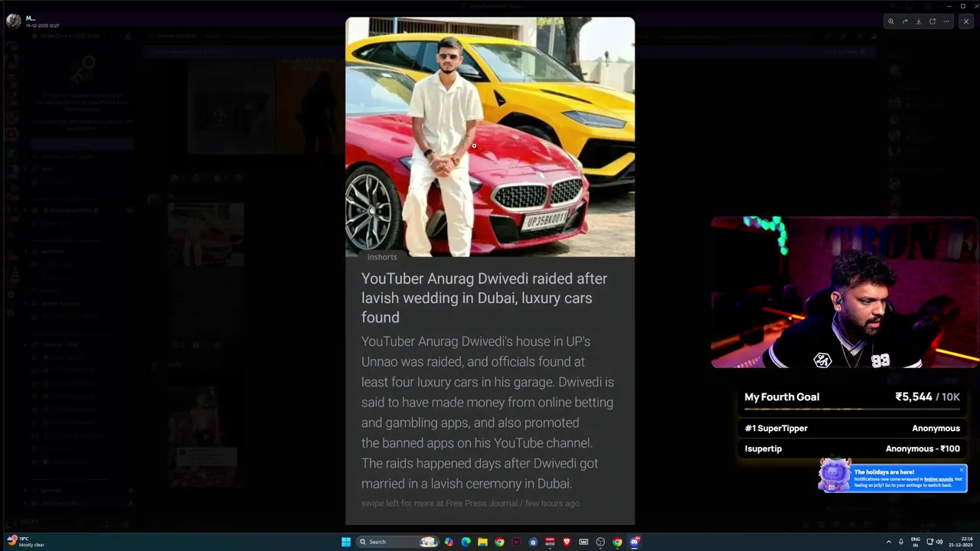This screenshot has width=980, height=551.
Task: Open the clock showing 22:16
Action: tap(961, 542)
